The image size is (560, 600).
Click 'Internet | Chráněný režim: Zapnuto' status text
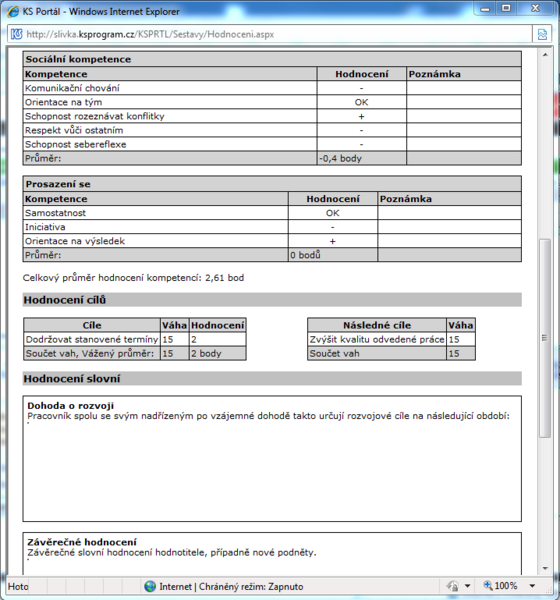tap(231, 587)
